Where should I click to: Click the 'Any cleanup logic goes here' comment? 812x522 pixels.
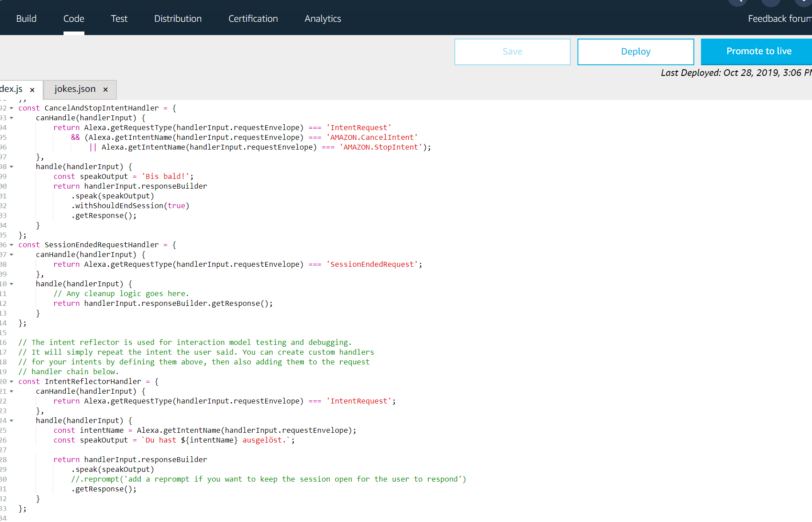[121, 294]
